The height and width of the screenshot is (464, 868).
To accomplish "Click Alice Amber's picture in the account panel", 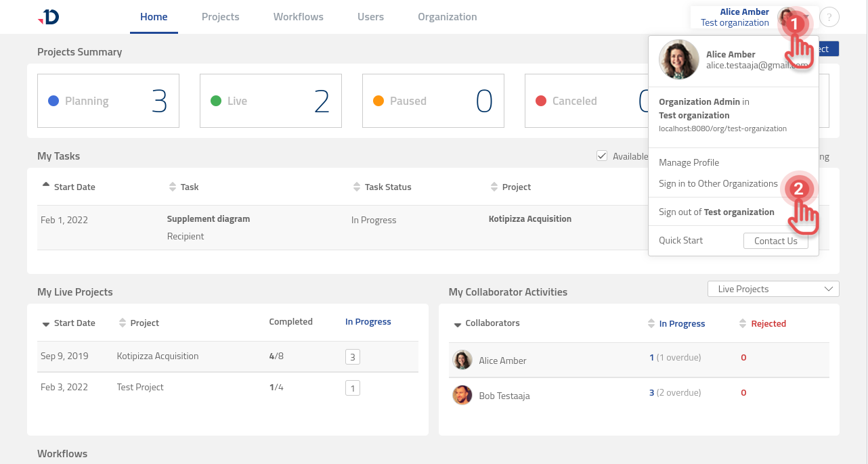I will pyautogui.click(x=678, y=60).
